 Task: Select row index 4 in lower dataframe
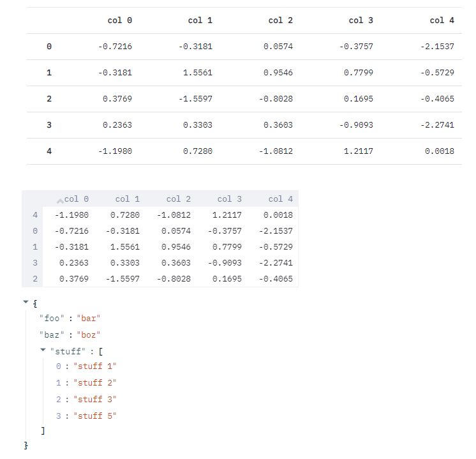point(34,215)
